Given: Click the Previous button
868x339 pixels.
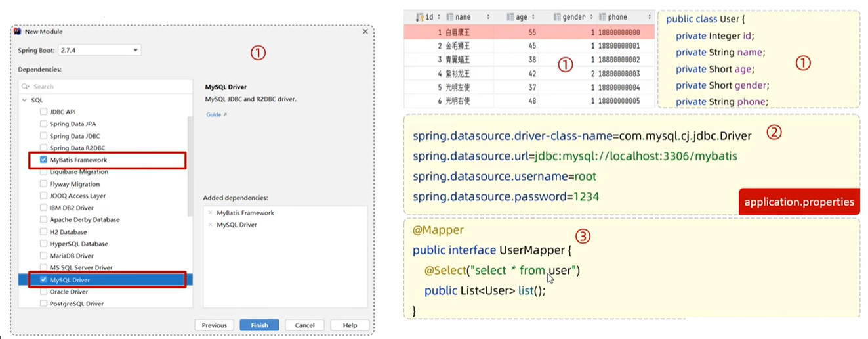Looking at the screenshot, I should (x=214, y=325).
